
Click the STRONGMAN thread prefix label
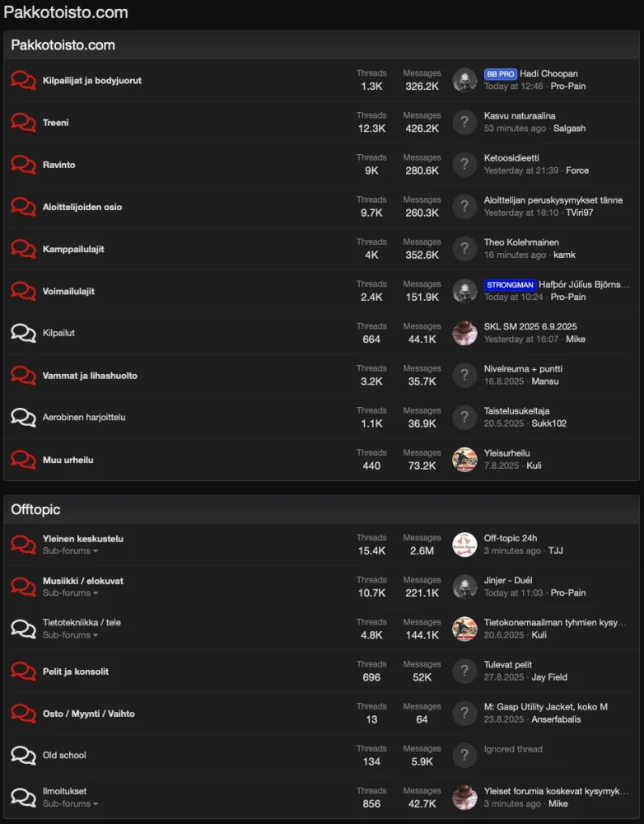510,284
